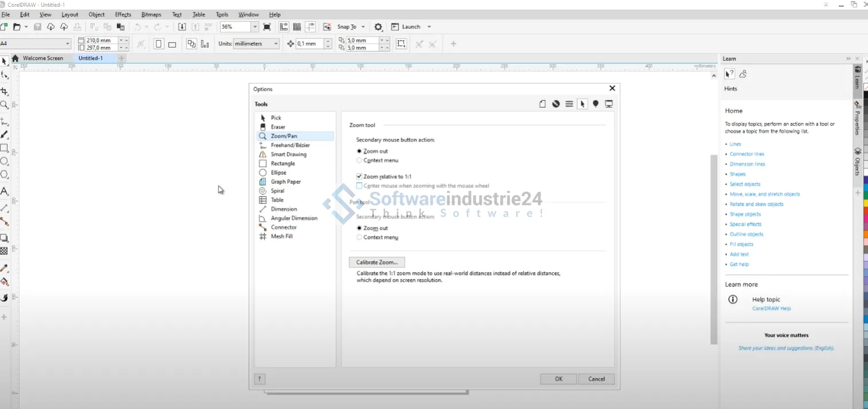Viewport: 868px width, 409px height.
Task: Uncheck Zoom relative to 1:1
Action: click(x=359, y=176)
